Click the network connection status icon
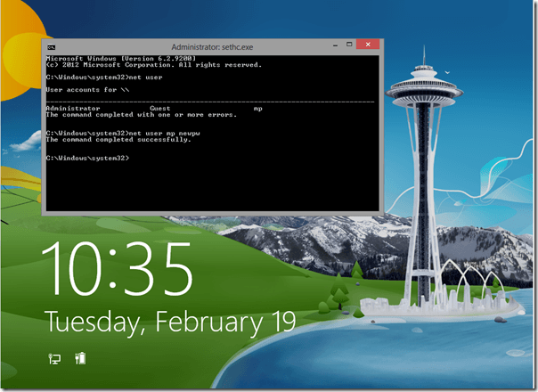The height and width of the screenshot is (392, 538). 54,359
